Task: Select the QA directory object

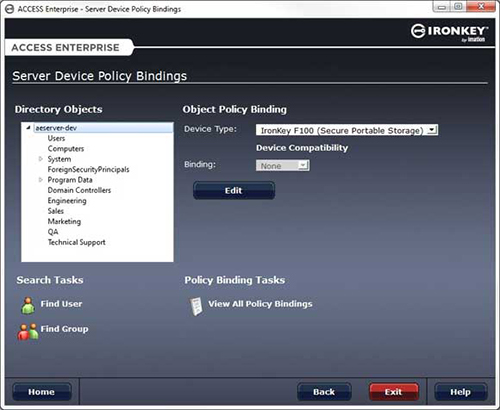Action: (53, 232)
